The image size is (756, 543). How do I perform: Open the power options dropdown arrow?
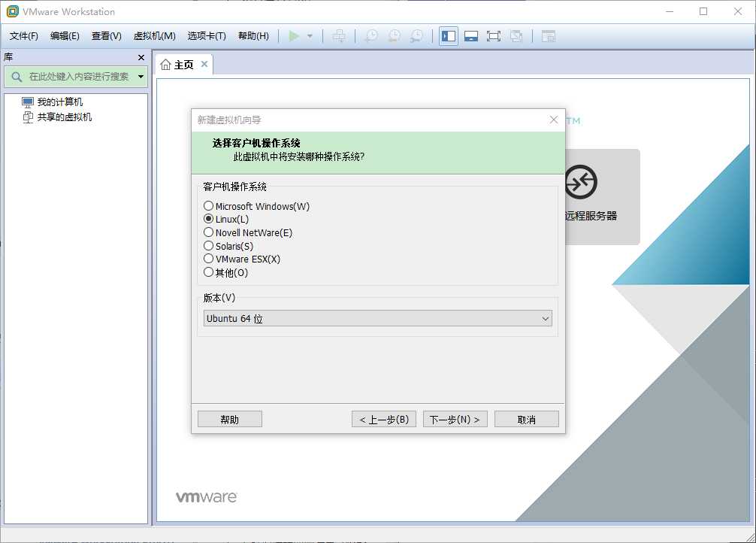(310, 36)
